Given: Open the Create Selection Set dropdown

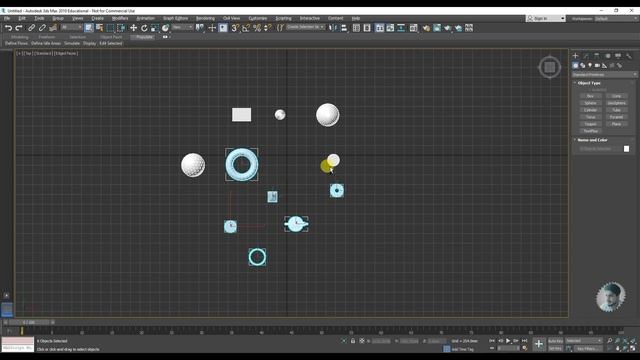Looking at the screenshot, I should click(x=305, y=27).
